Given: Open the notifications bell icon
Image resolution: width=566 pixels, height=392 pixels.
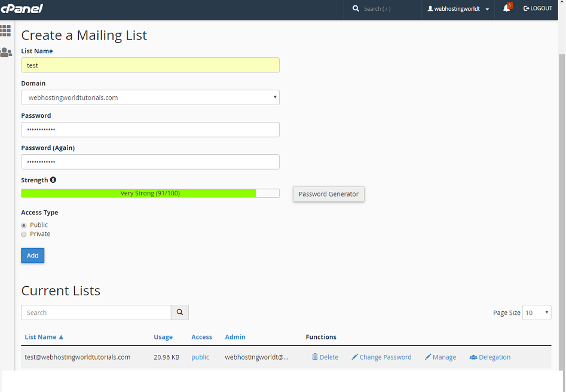Looking at the screenshot, I should [x=507, y=8].
